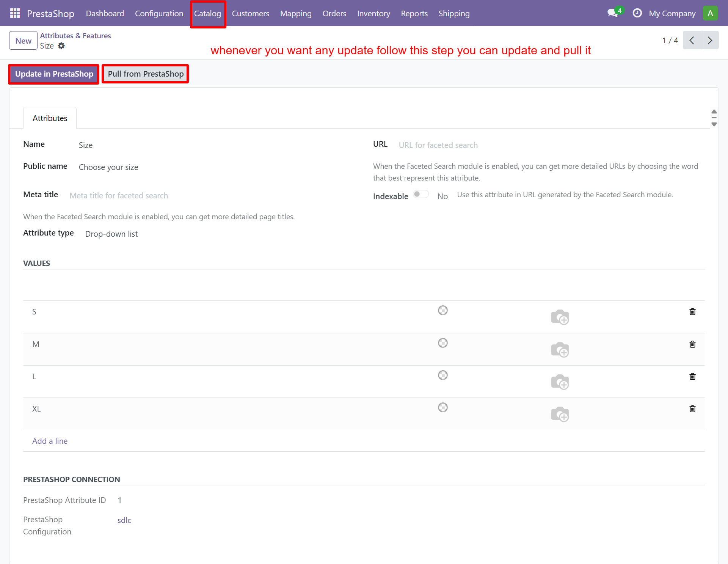
Task: Click Update in PrestaShop button
Action: [x=54, y=74]
